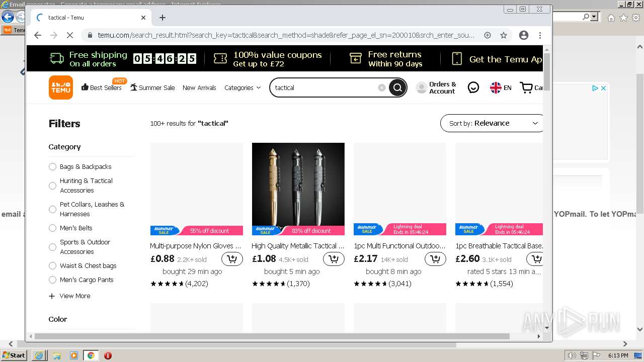Close the tactical - Temu tab

tap(143, 18)
